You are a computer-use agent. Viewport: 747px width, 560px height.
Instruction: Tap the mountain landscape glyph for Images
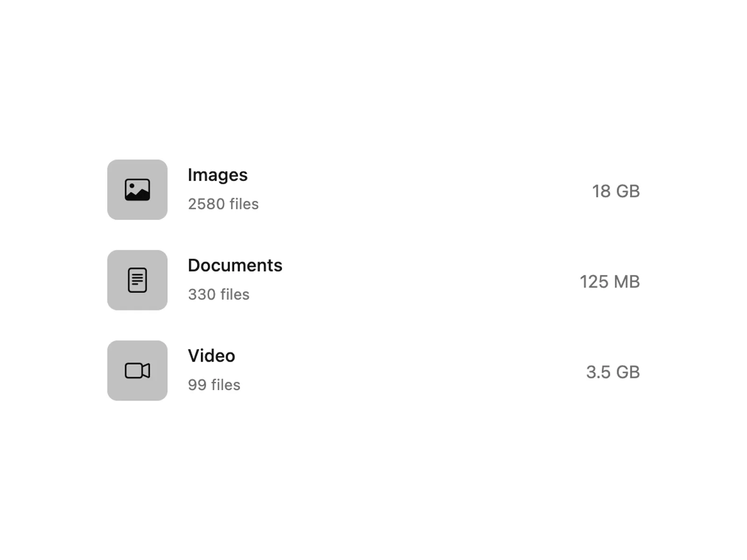click(x=137, y=190)
